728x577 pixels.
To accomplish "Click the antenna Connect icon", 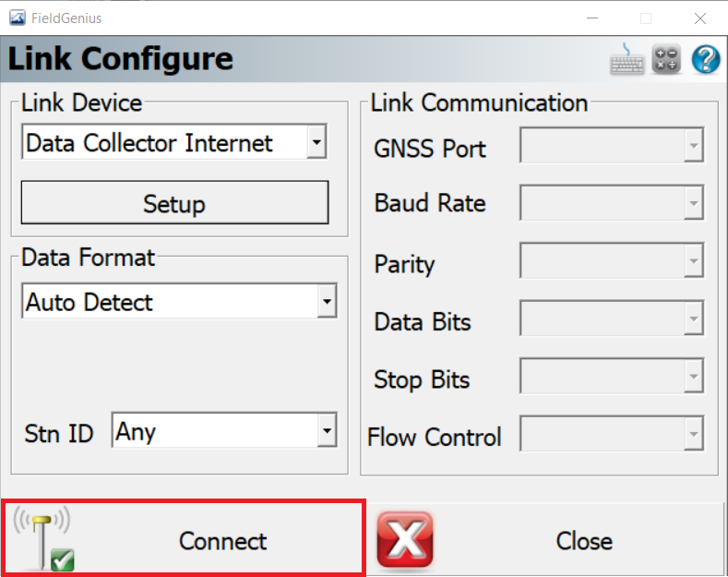I will coord(43,539).
